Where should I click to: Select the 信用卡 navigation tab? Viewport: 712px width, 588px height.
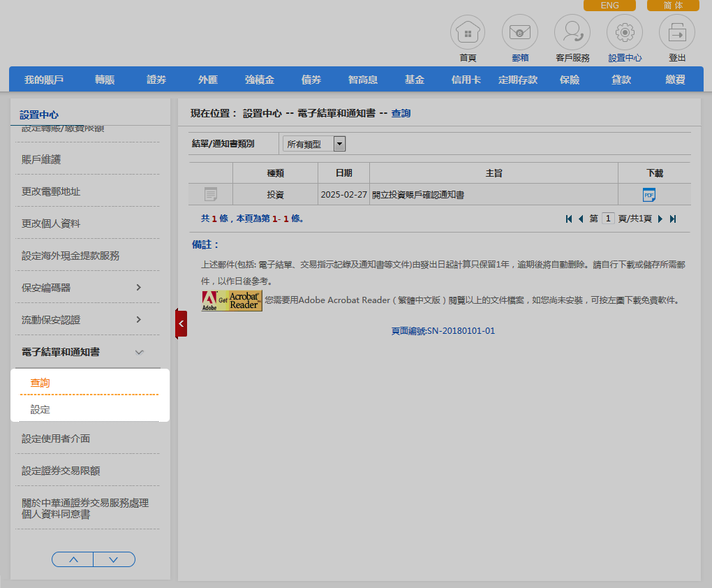466,80
